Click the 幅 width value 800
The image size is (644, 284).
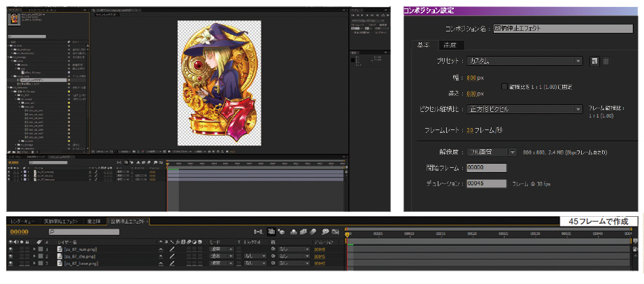pyautogui.click(x=471, y=78)
